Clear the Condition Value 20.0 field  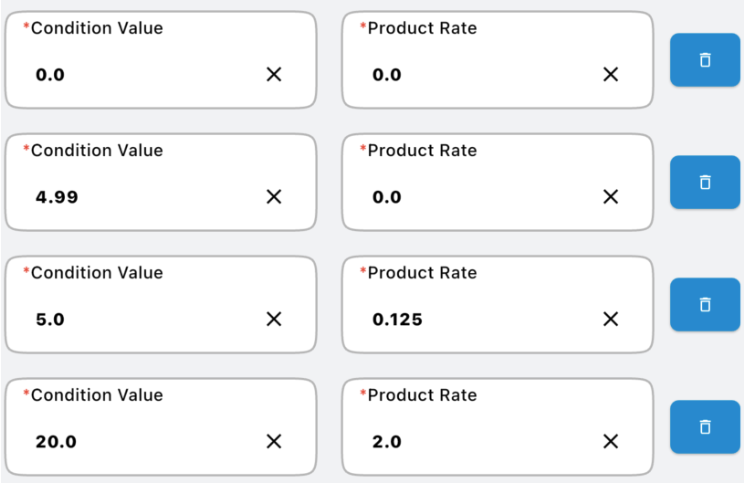(x=274, y=442)
